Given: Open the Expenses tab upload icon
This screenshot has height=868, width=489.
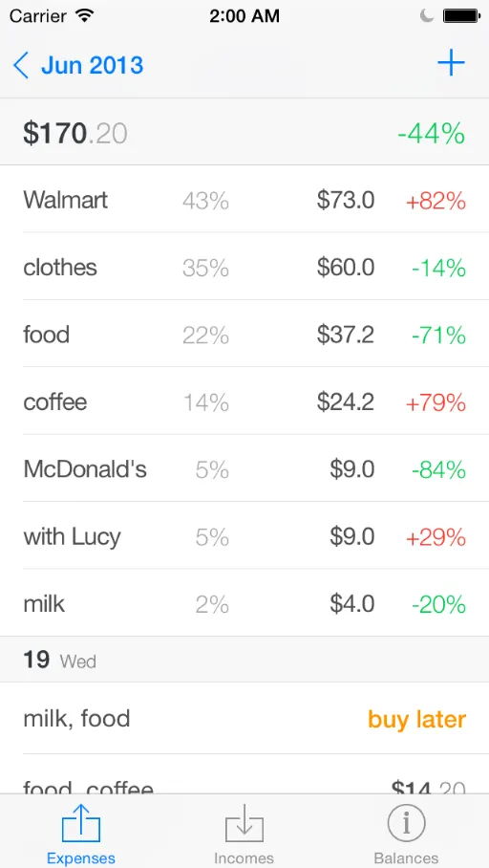Looking at the screenshot, I should click(81, 824).
